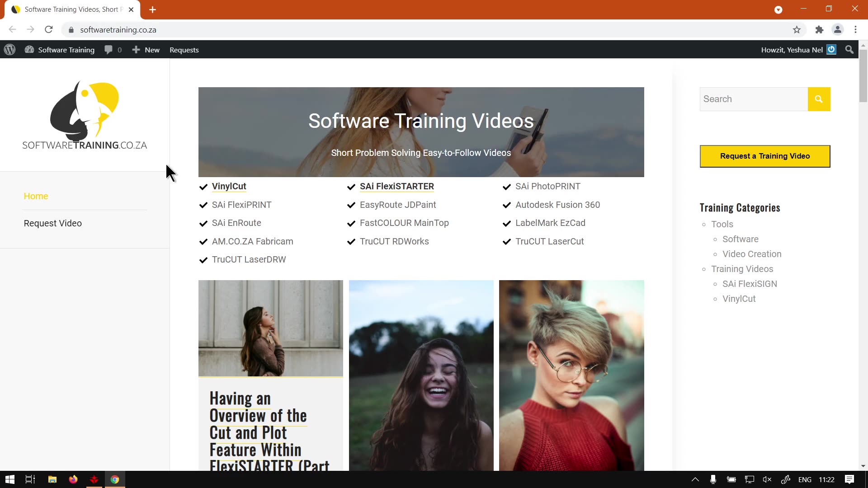Image resolution: width=868 pixels, height=488 pixels.
Task: Click the WordPress logo in admin bar
Action: click(10, 50)
